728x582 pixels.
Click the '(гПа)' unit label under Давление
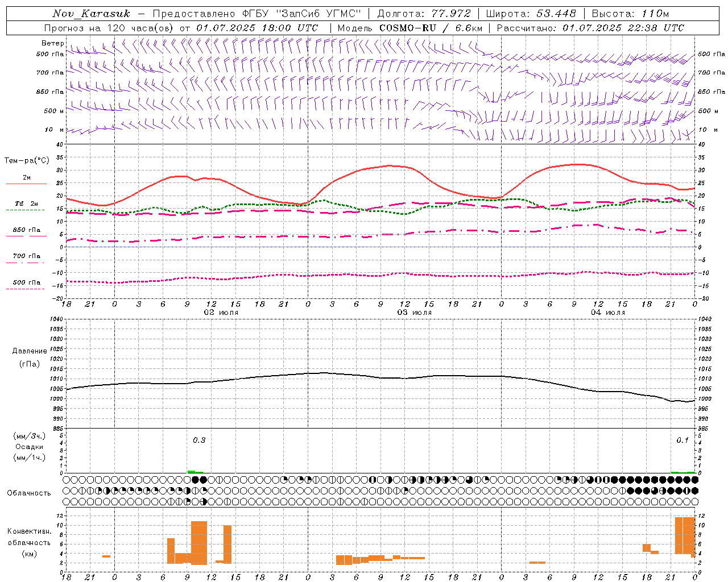(30, 364)
